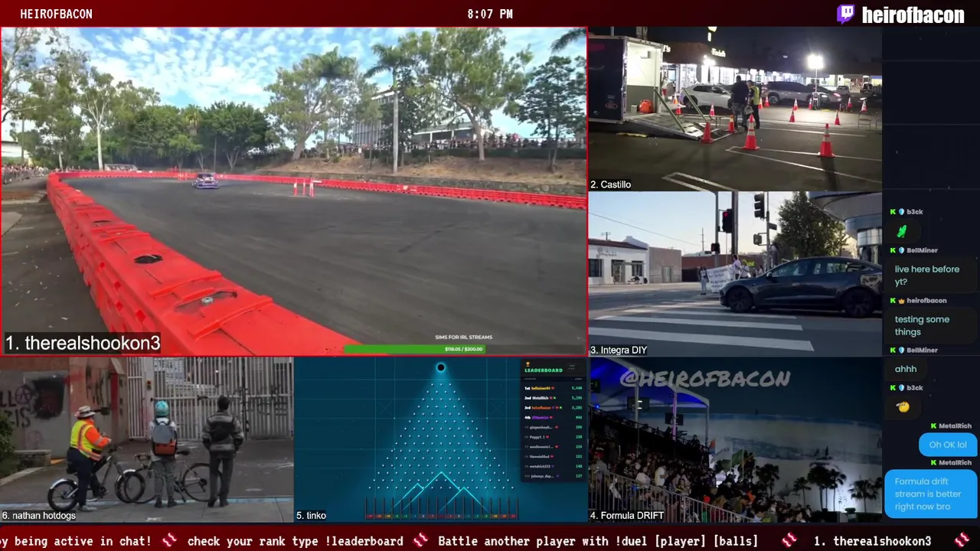
Task: Click the bacon icon before 'Battle another player'
Action: (420, 540)
